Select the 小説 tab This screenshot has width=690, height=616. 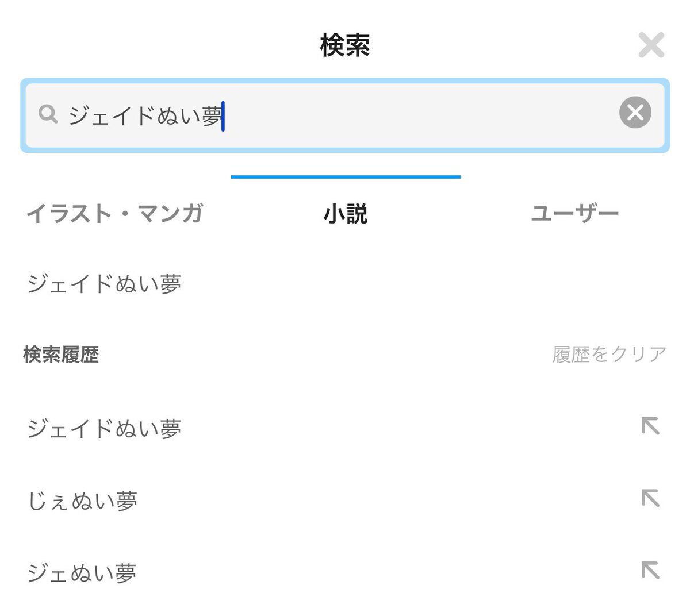pos(346,213)
